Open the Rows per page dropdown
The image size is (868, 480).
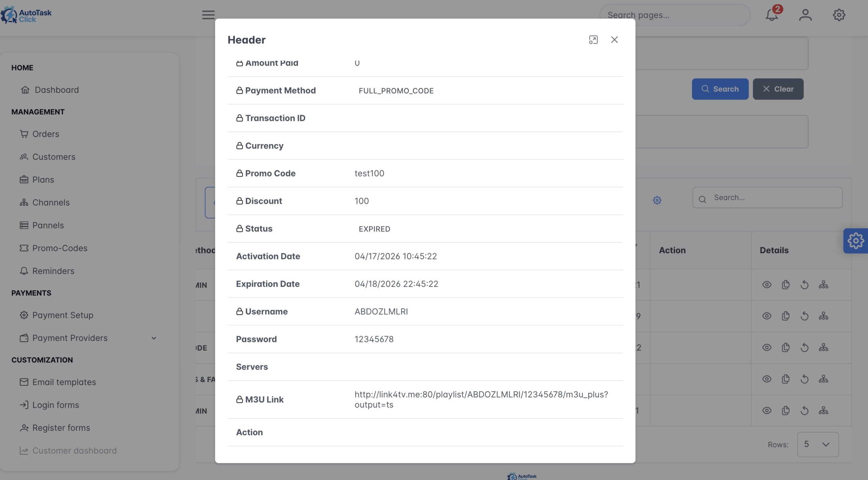[818, 444]
